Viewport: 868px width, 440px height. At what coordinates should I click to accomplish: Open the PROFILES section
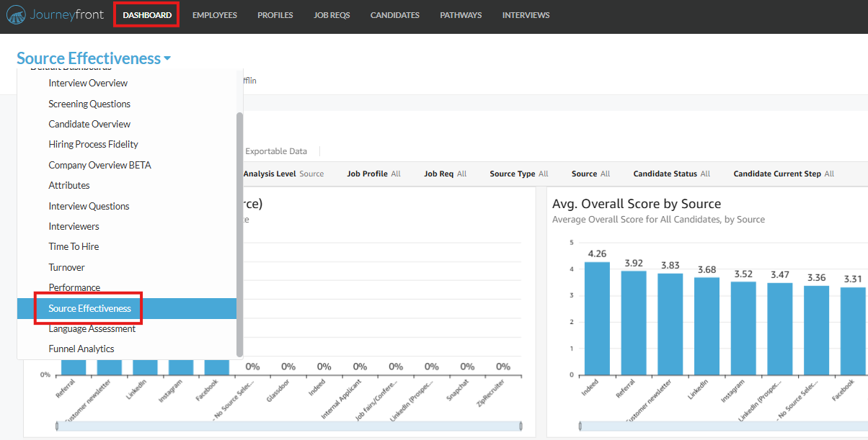[275, 14]
